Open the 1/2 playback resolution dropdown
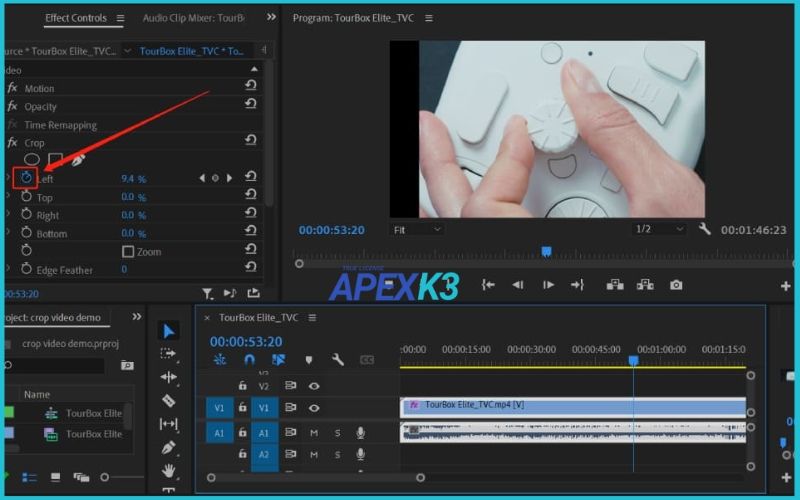This screenshot has height=500, width=800. 659,229
